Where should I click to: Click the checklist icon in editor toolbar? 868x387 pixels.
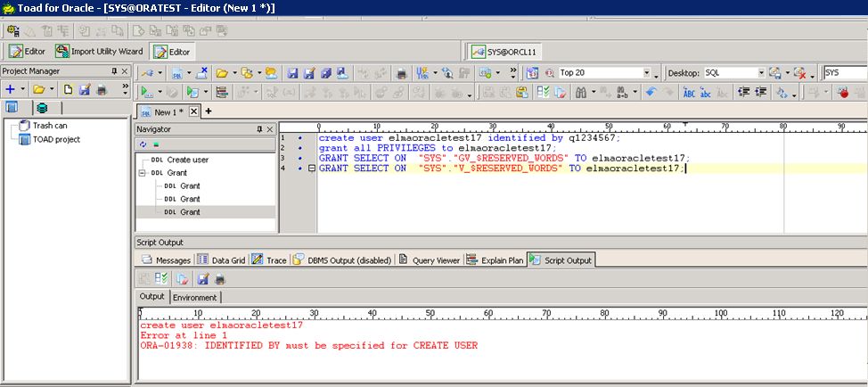[543, 93]
